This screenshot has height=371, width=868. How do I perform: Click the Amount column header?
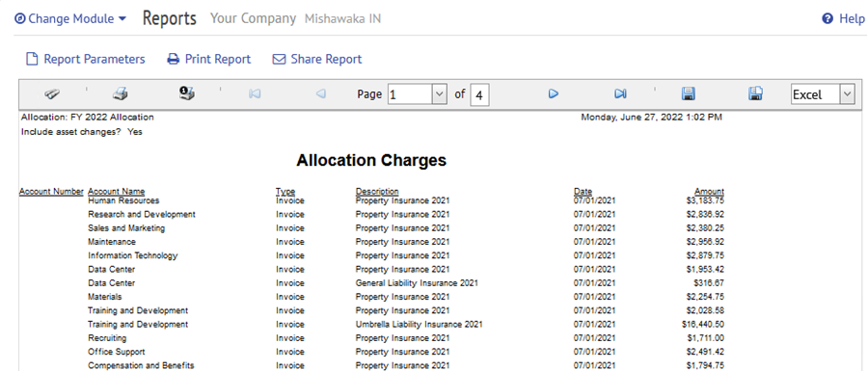(709, 192)
